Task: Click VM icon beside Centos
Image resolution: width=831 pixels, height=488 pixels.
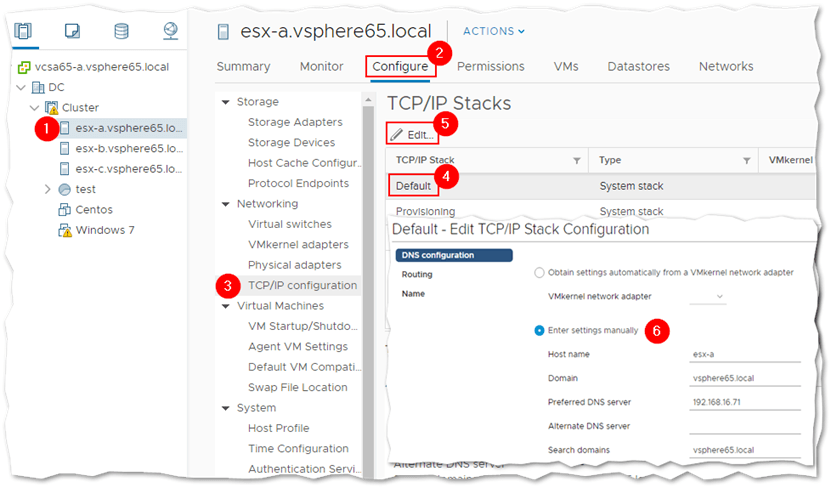Action: 64,209
